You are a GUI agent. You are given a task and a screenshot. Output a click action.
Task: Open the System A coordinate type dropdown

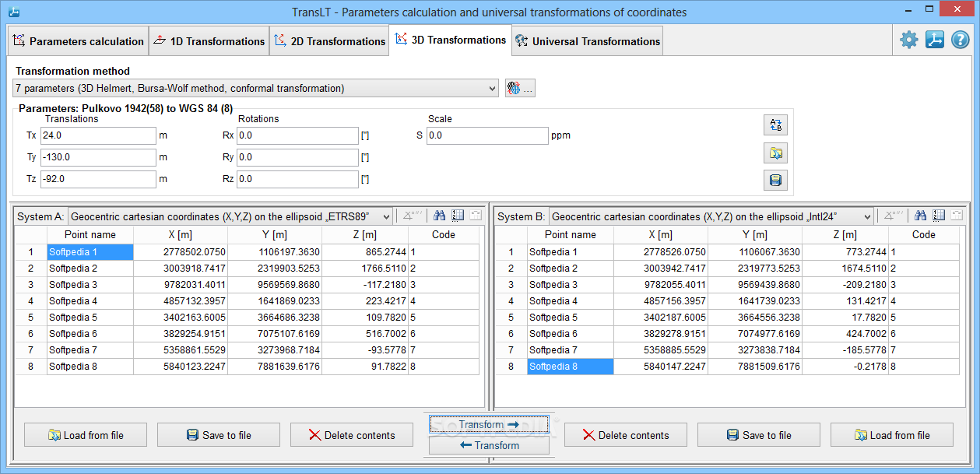(385, 217)
